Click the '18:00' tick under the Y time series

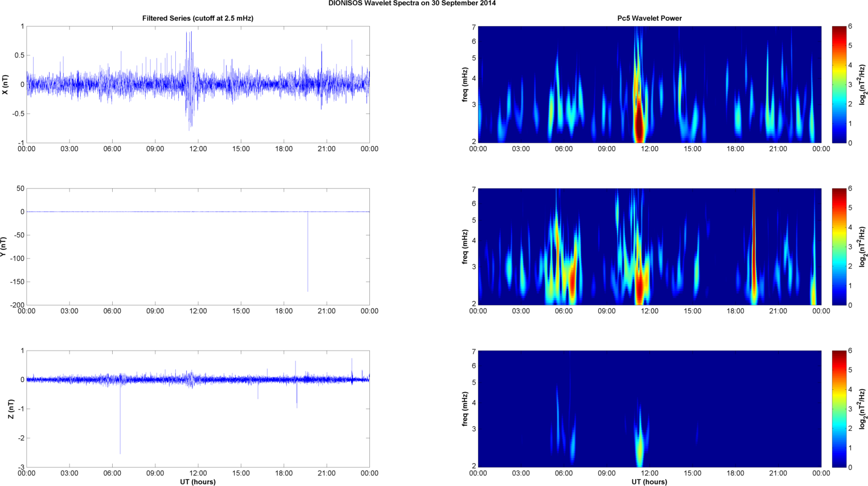point(284,311)
